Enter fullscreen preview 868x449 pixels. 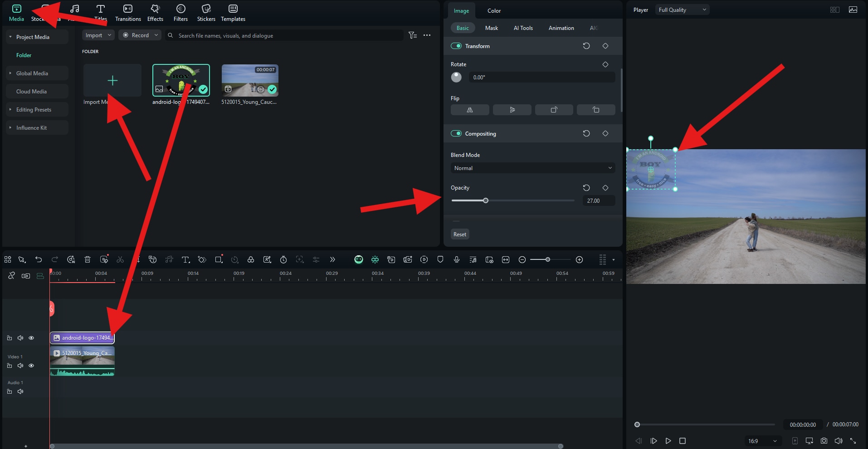853,441
